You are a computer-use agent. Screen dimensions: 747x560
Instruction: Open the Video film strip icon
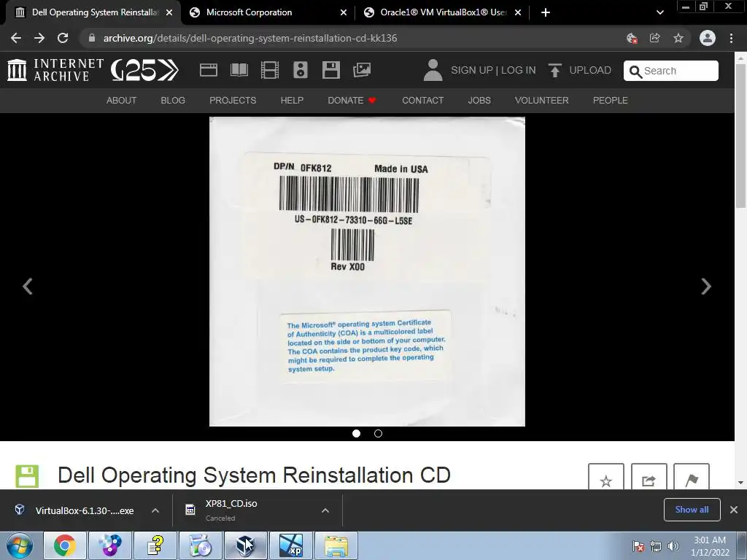tap(270, 70)
